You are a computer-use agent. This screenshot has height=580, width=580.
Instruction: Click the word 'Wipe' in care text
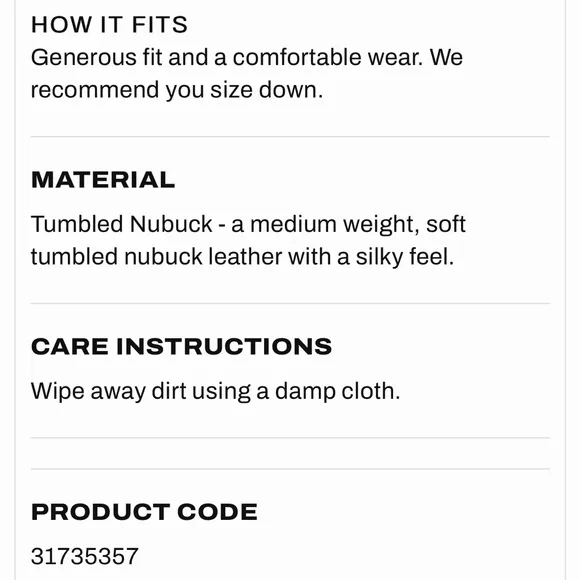click(58, 391)
